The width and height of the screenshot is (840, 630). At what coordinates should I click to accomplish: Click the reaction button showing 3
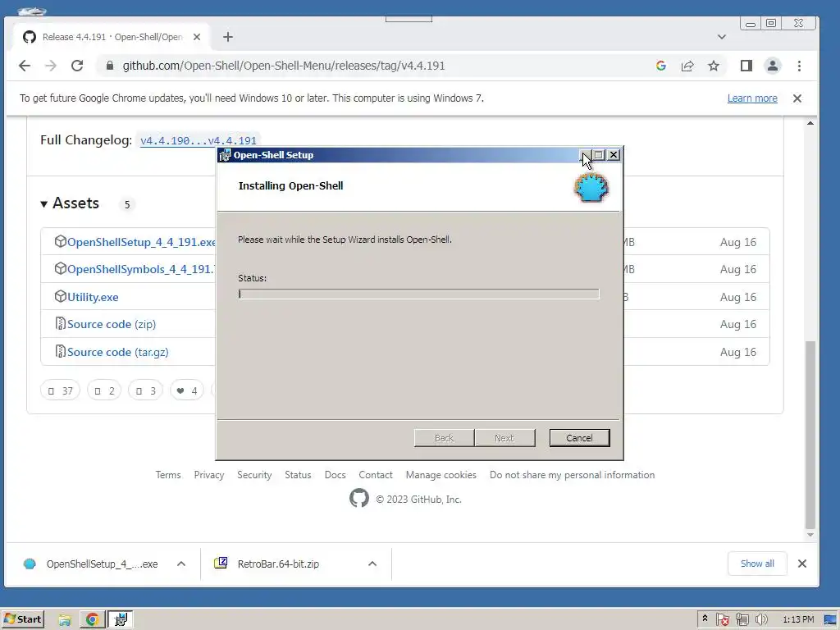145,390
